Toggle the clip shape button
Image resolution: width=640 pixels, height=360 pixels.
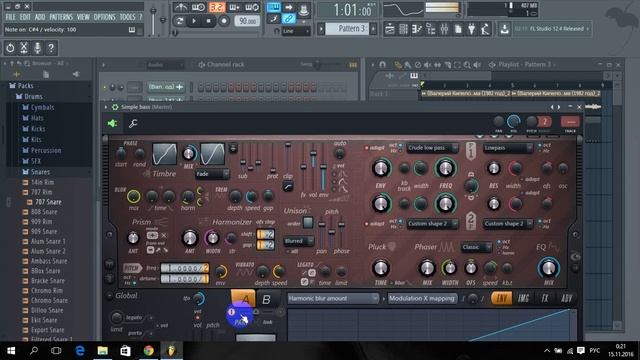tap(288, 187)
